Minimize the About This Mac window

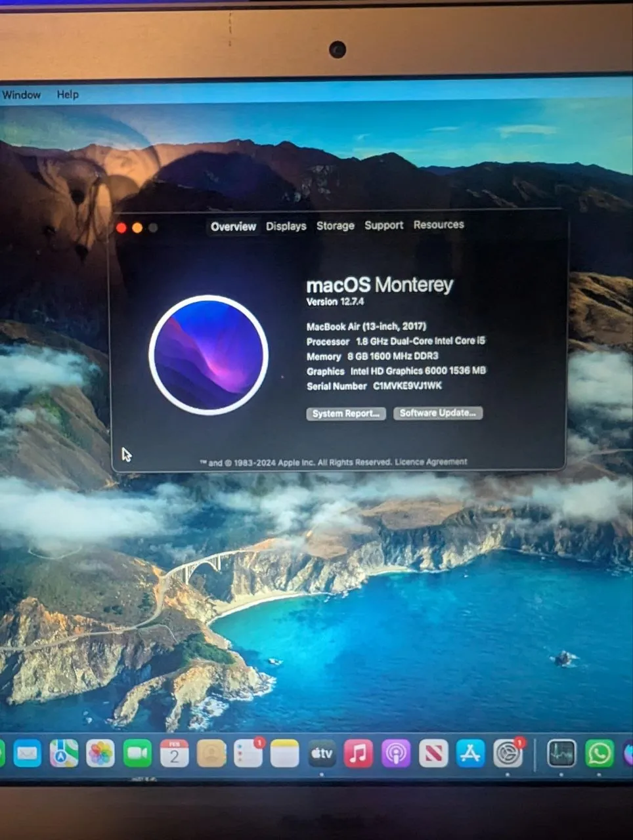click(x=137, y=228)
